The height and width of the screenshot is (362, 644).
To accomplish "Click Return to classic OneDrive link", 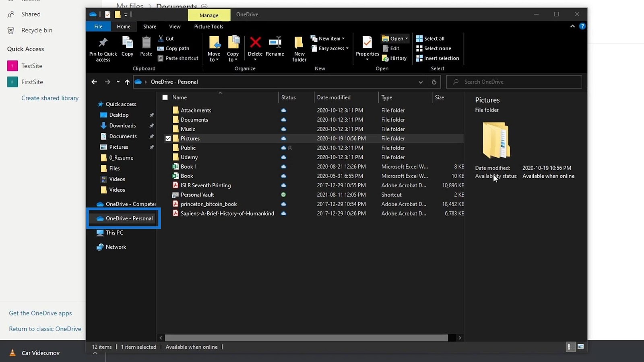I will pos(45,329).
